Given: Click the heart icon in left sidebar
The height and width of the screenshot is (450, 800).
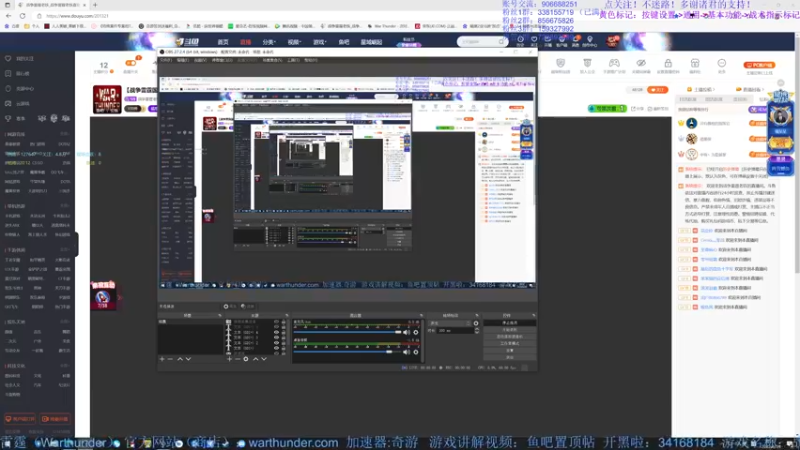Looking at the screenshot, I should pos(8,59).
